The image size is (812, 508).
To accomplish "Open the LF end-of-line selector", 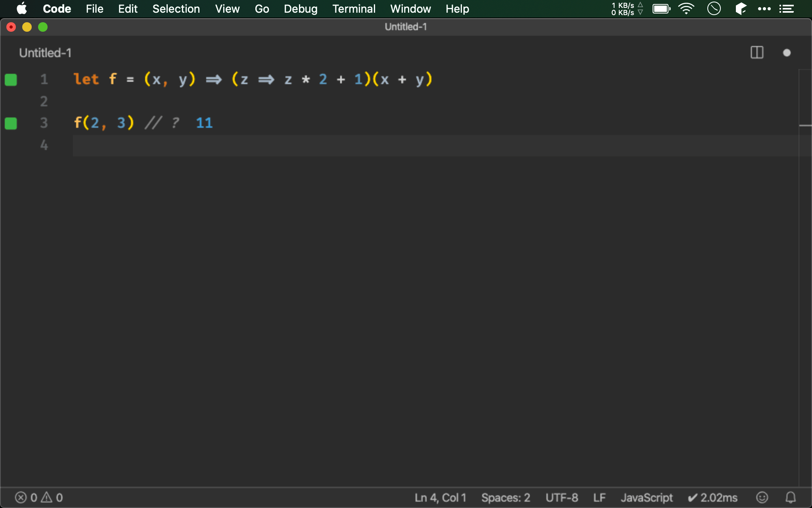I will coord(599,497).
